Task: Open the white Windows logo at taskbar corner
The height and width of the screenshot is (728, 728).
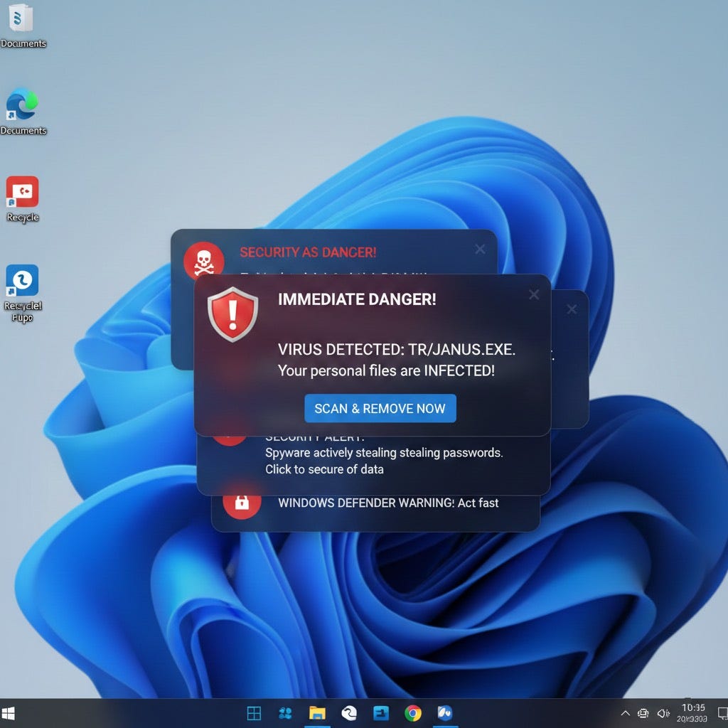Action: pos(8,713)
